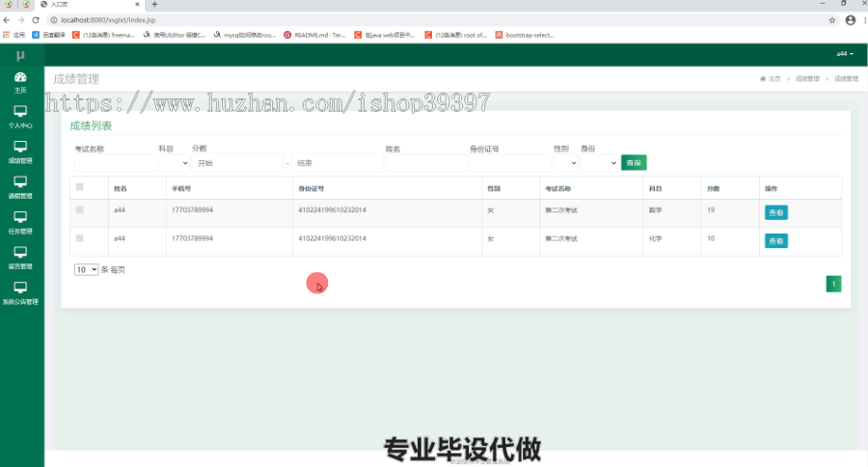This screenshot has height=467, width=868.
Task: Click 查看 for the 化学 score row
Action: [776, 241]
